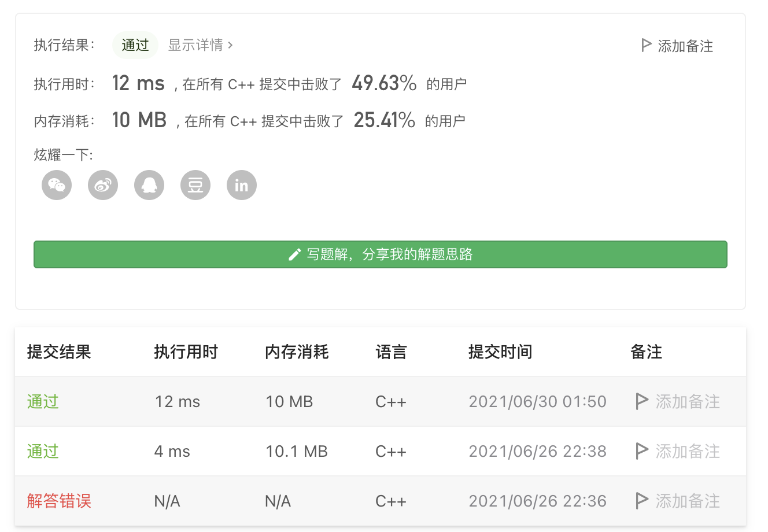The image size is (768, 532).
Task: Click the pencil icon on green button
Action: click(294, 254)
